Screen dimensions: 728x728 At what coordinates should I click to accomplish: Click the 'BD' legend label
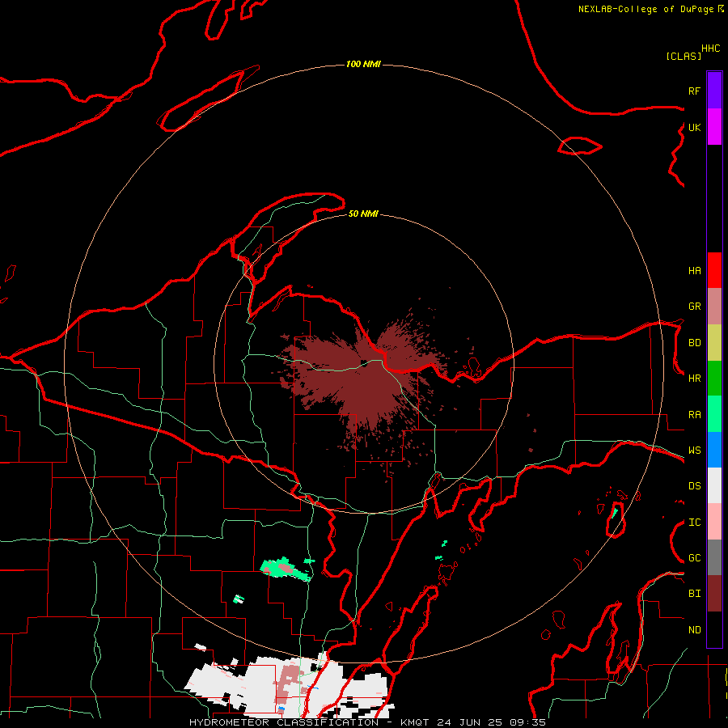pos(694,343)
